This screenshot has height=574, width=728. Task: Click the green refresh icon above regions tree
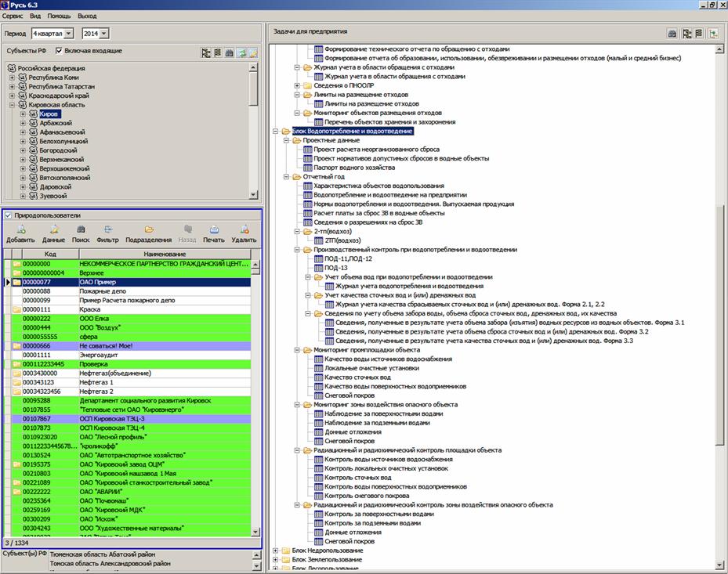click(243, 52)
